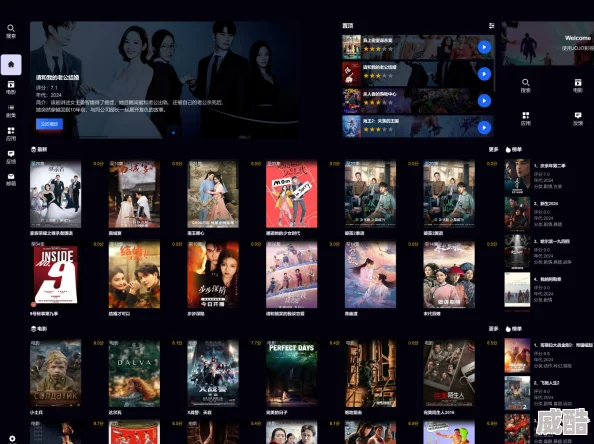Play the Aquaman 2 pinned entry
Image resolution: width=594 pixels, height=444 pixels.
click(484, 128)
